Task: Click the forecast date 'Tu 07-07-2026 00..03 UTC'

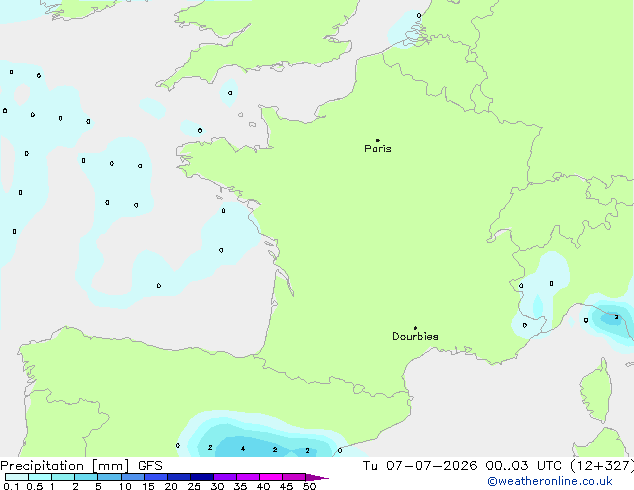Action: pos(462,466)
